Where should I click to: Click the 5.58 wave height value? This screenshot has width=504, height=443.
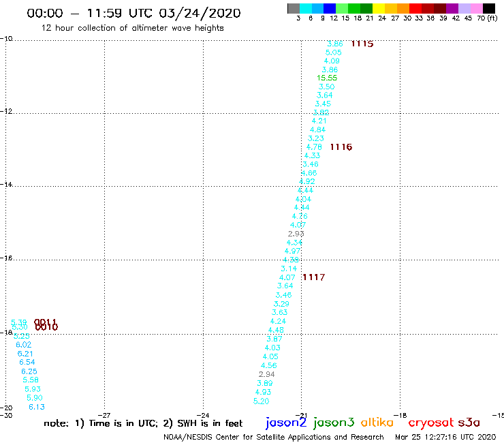(31, 380)
